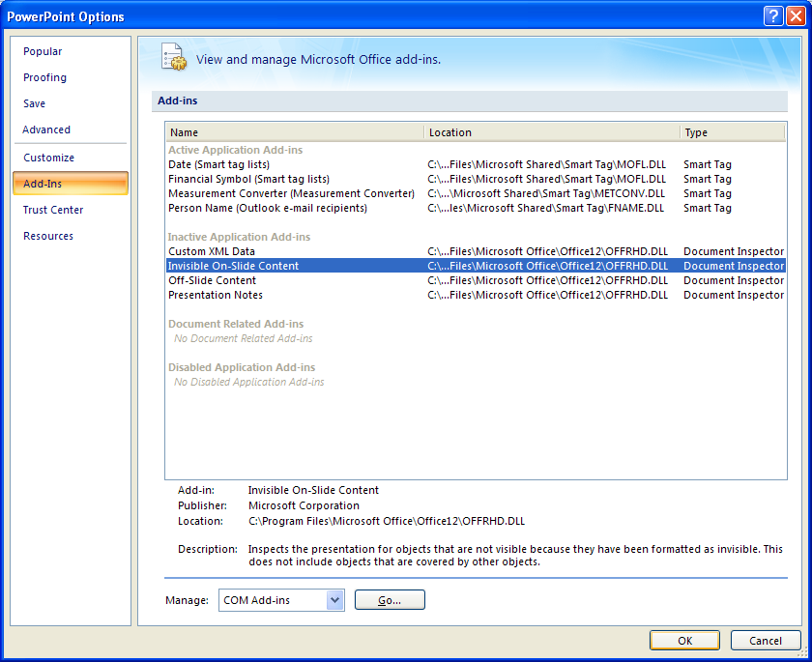Screen dimensions: 812x662
Task: Open the Trust Center category
Action: click(53, 210)
